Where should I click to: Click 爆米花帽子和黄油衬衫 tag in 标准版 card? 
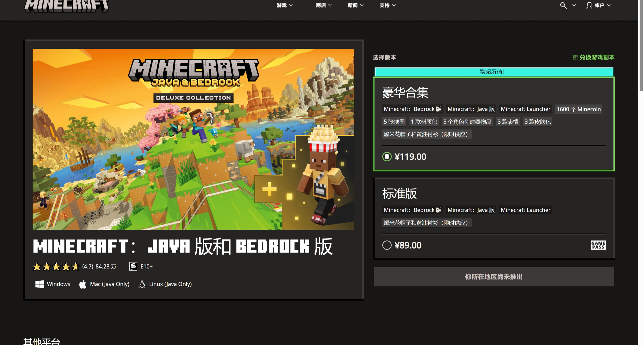tap(427, 223)
